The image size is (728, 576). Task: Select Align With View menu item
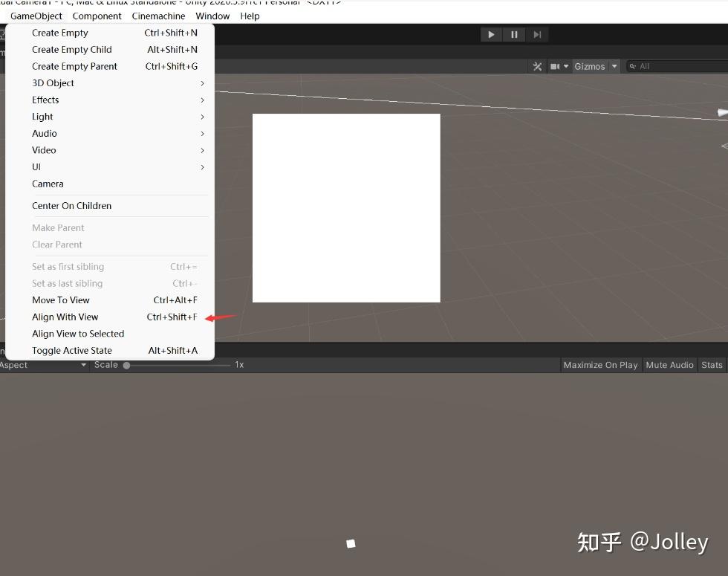click(65, 317)
